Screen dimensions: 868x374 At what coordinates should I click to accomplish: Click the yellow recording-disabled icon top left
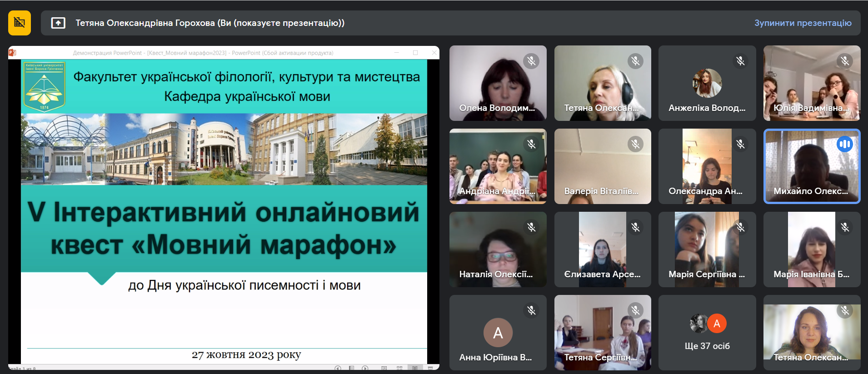tap(20, 23)
